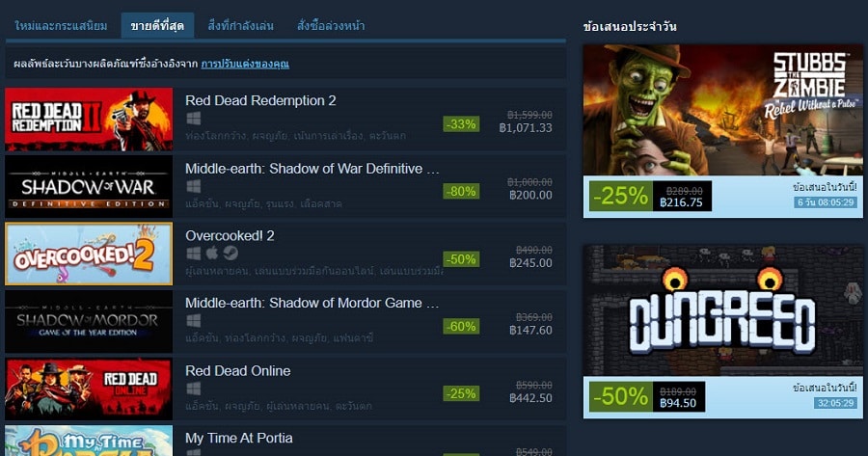
Task: Click Windows icon under Shadow of Mordor
Action: click(193, 321)
